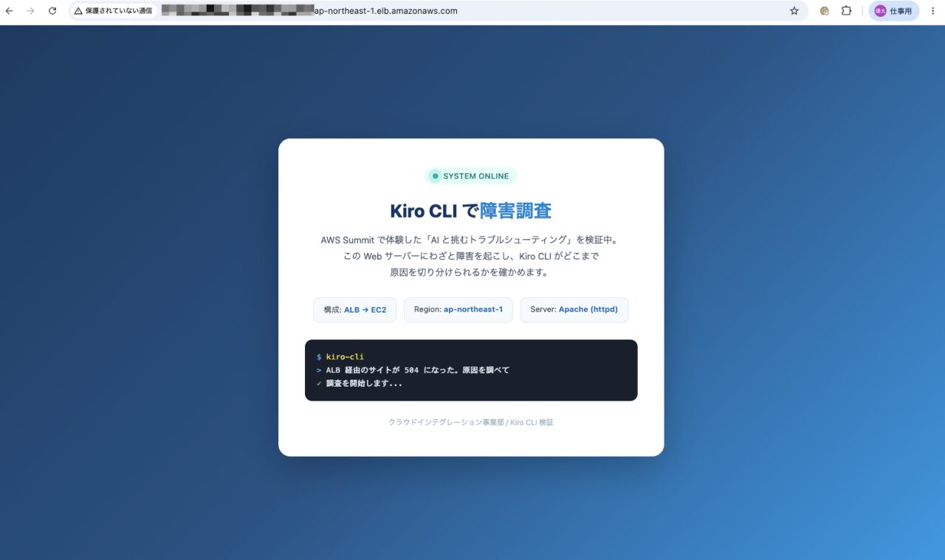Reload the page with the refresh icon

tap(52, 11)
